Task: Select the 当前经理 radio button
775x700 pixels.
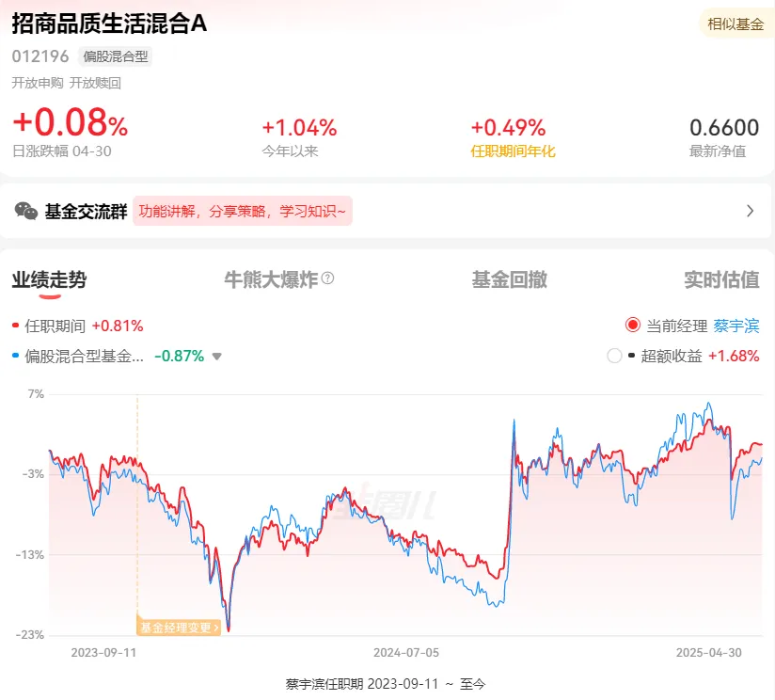Action: [633, 325]
